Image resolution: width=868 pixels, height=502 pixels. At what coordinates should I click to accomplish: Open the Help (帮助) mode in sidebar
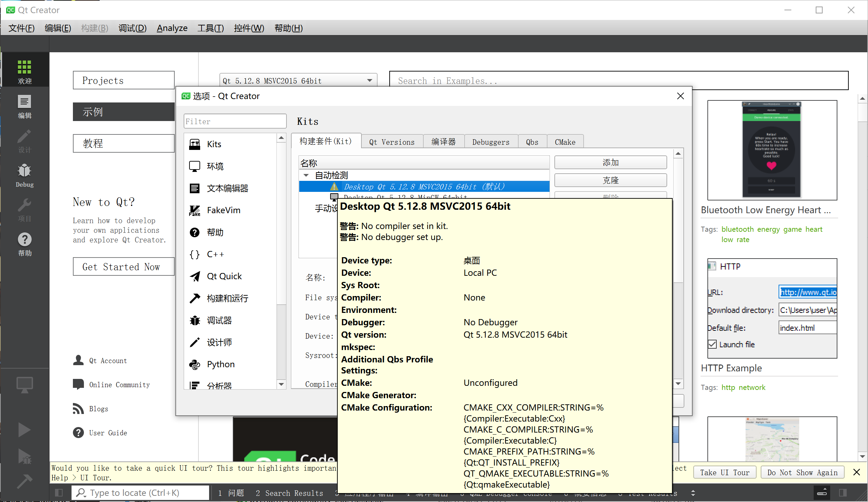click(x=24, y=244)
